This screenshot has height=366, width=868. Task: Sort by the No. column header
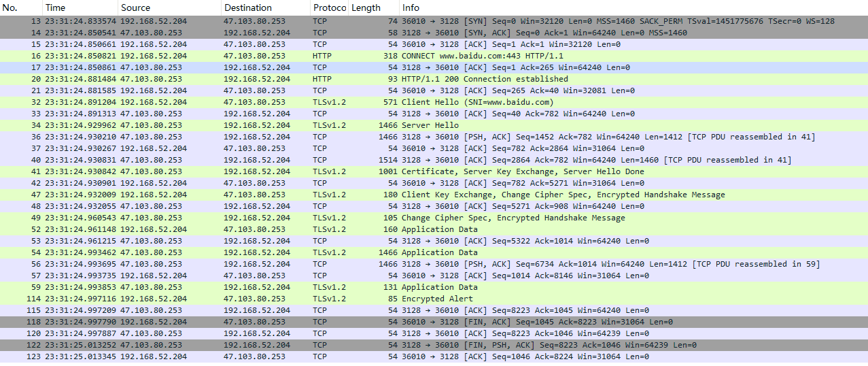[x=20, y=7]
